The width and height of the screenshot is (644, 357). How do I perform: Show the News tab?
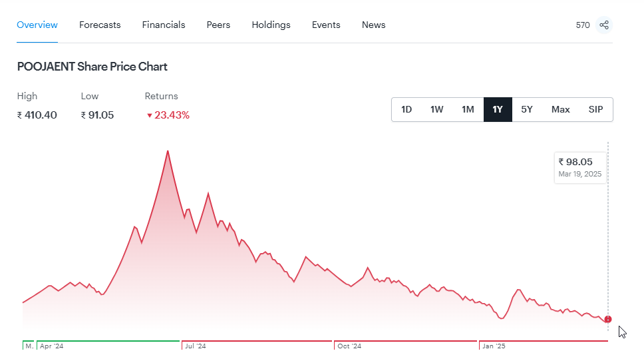point(373,25)
